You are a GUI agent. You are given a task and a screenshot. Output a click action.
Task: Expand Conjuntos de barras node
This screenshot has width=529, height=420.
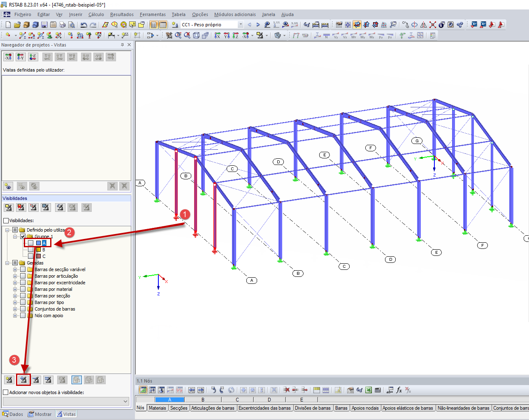coord(15,309)
